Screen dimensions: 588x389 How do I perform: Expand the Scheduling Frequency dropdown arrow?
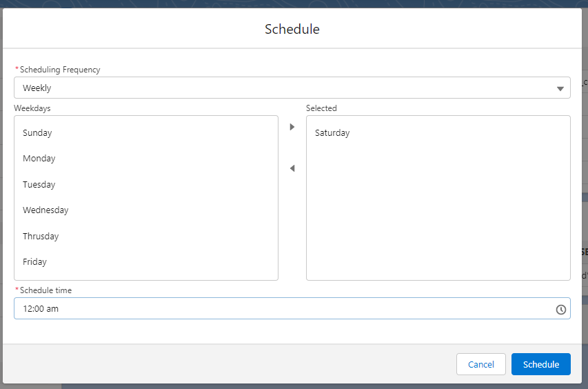(x=560, y=88)
